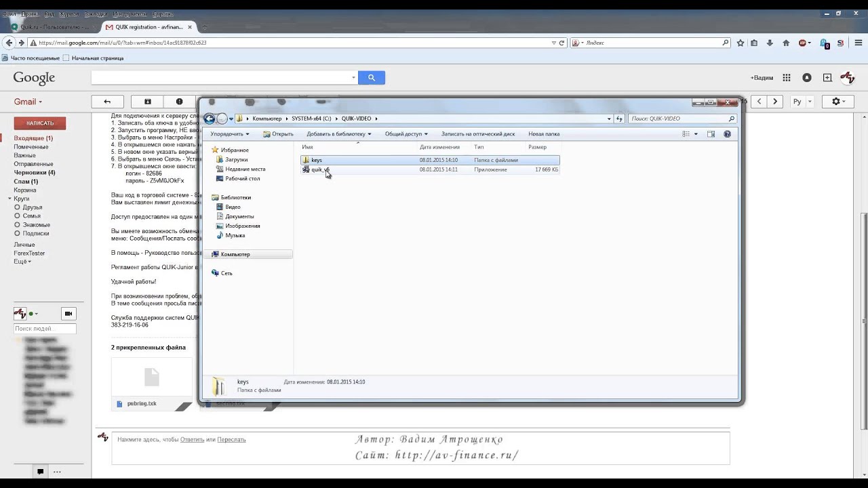Click Новая папка in Explorer toolbar

[544, 134]
